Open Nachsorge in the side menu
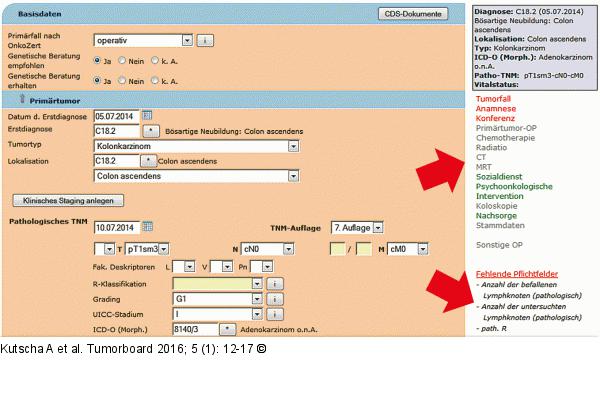600x398 pixels. [x=496, y=215]
